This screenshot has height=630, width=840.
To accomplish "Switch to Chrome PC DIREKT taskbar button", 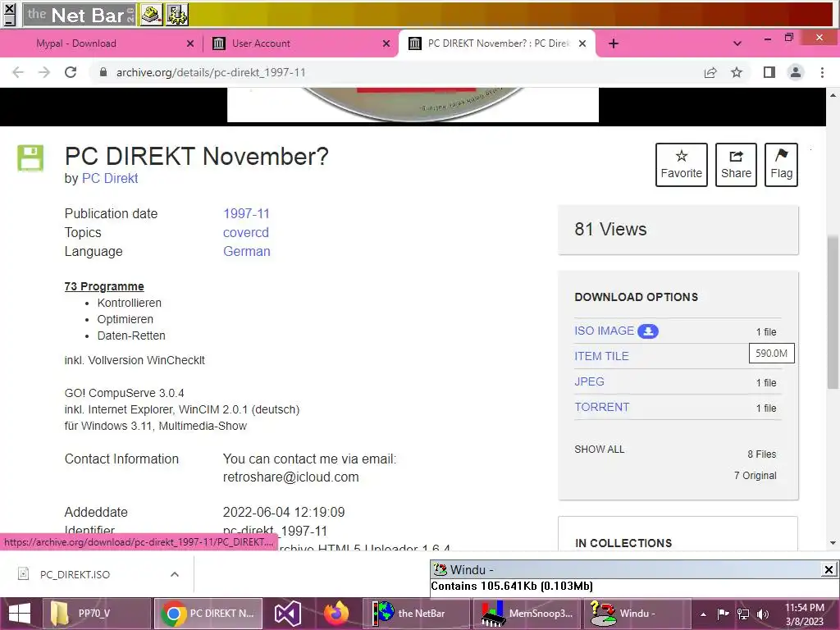I will click(x=208, y=614).
